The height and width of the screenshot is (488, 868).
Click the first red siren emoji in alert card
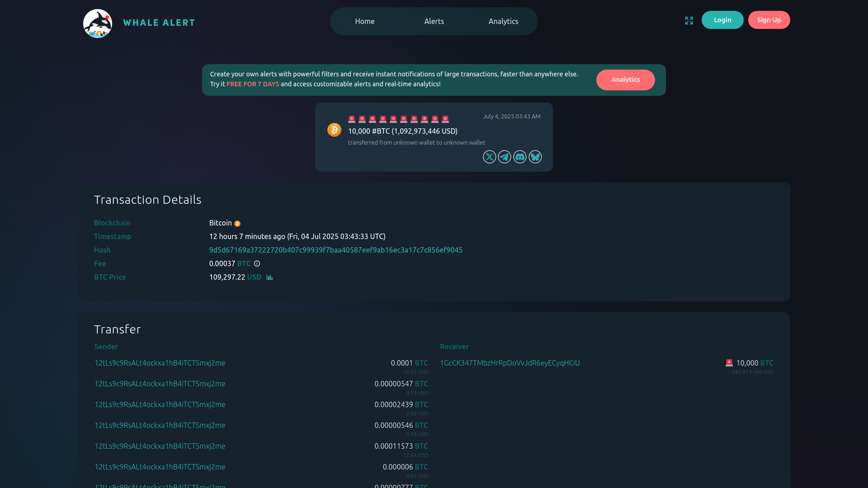(352, 119)
